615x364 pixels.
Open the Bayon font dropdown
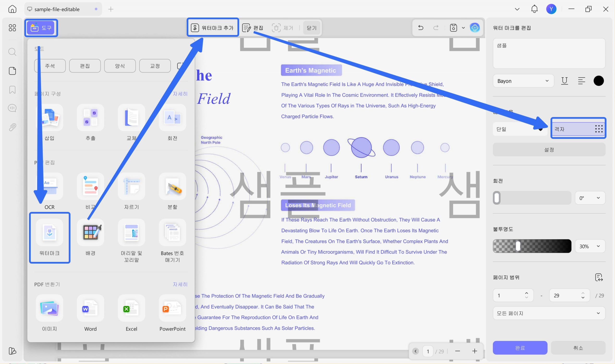pos(523,81)
